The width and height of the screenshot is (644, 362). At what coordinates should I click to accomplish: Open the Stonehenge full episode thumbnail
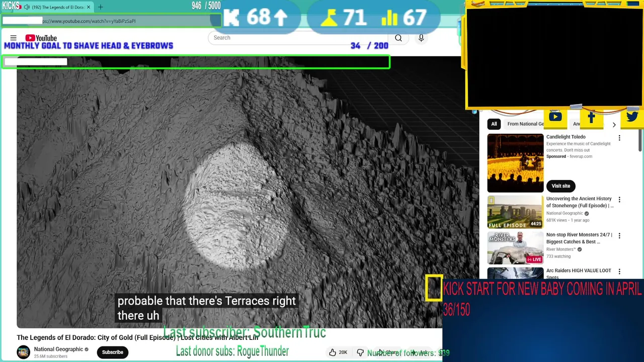(515, 212)
